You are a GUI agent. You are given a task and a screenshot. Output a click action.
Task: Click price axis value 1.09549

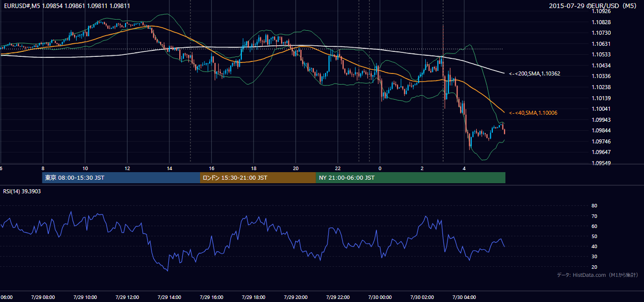click(601, 163)
